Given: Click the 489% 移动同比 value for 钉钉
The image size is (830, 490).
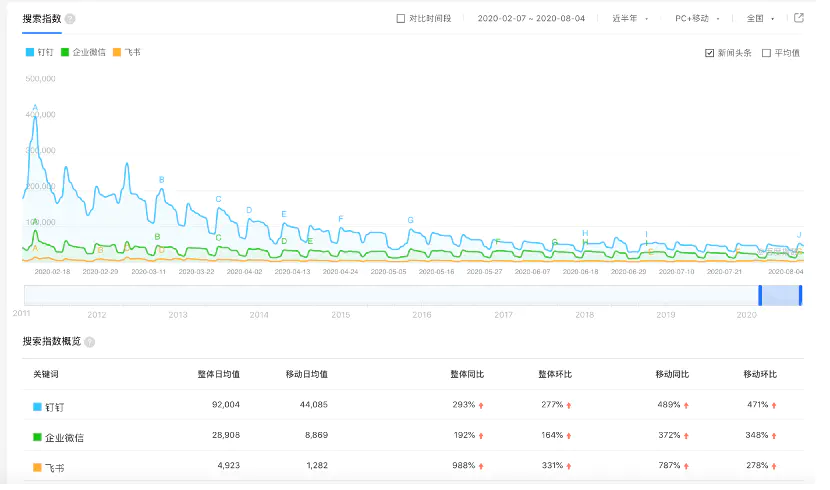Looking at the screenshot, I should point(669,404).
